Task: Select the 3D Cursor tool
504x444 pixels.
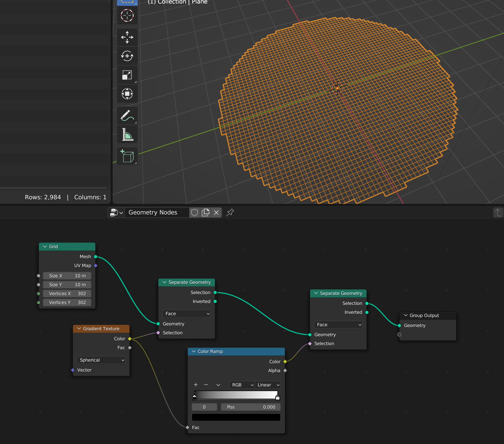Action: (x=127, y=16)
